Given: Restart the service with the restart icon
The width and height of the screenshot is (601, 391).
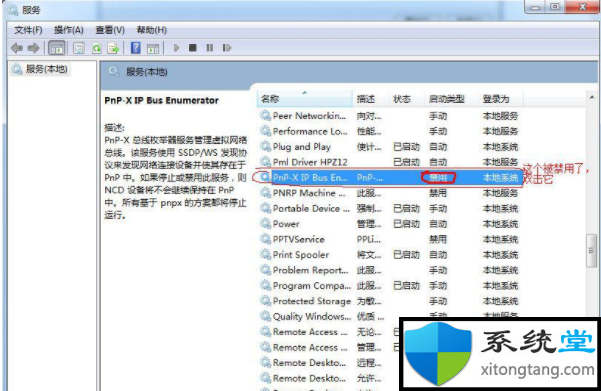Looking at the screenshot, I should (227, 48).
